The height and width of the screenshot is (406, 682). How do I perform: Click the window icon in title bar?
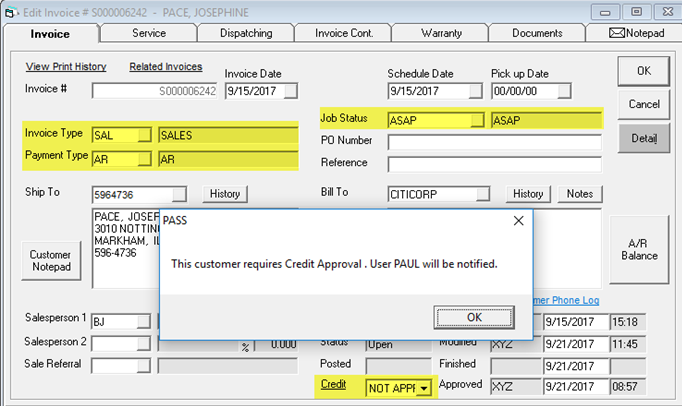click(x=10, y=12)
